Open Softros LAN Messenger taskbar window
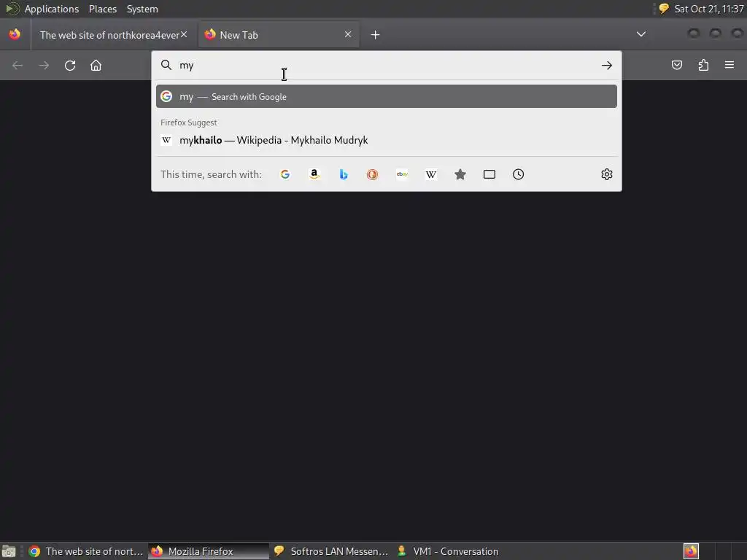This screenshot has width=747, height=560. 331,551
